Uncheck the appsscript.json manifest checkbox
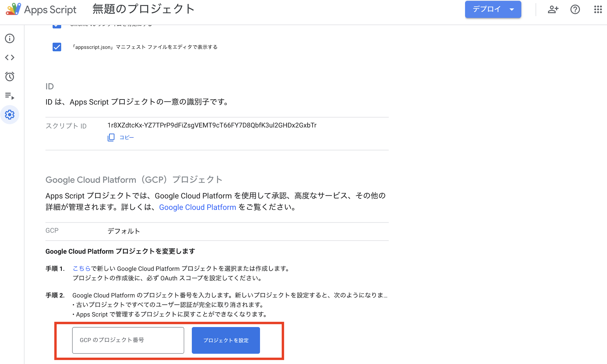607x364 pixels. pos(57,47)
